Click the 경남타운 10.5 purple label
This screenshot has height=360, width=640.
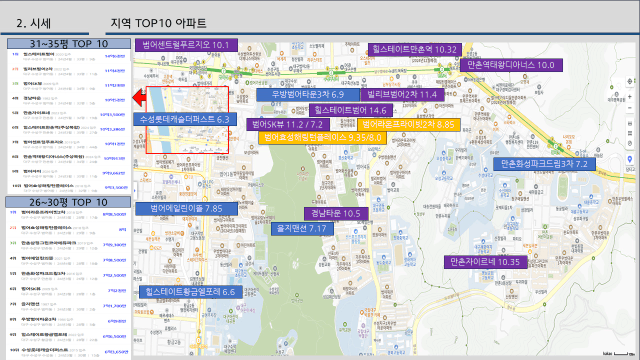tap(336, 213)
